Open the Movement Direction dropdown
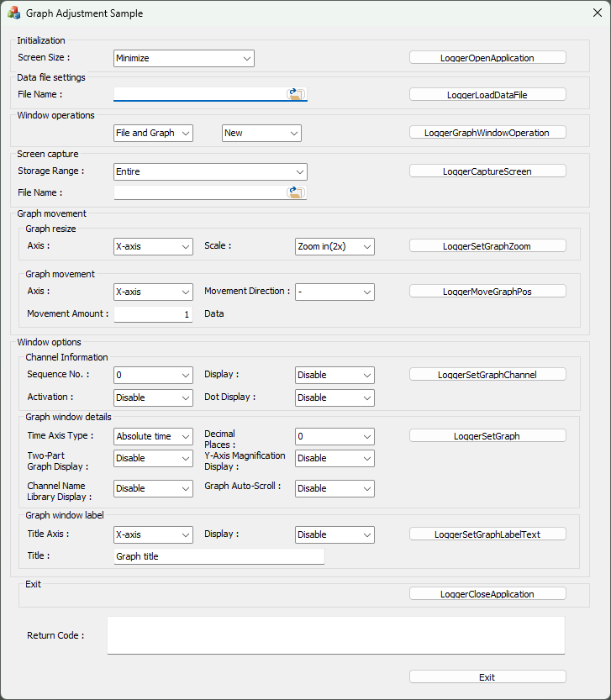The width and height of the screenshot is (611, 700). (x=334, y=292)
